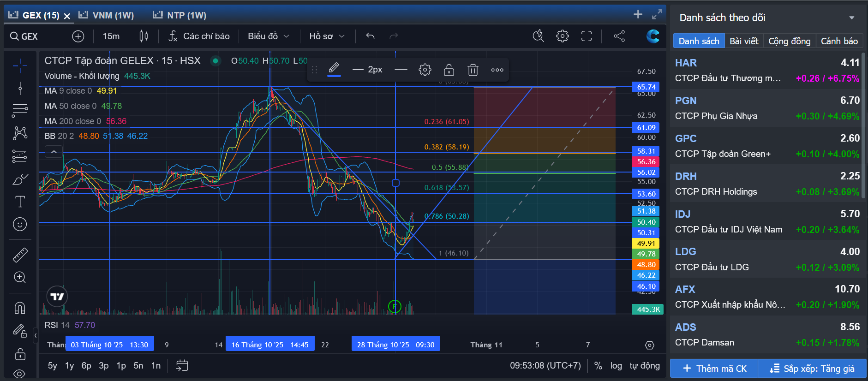
Task: Open the 15m interval selector
Action: point(111,36)
